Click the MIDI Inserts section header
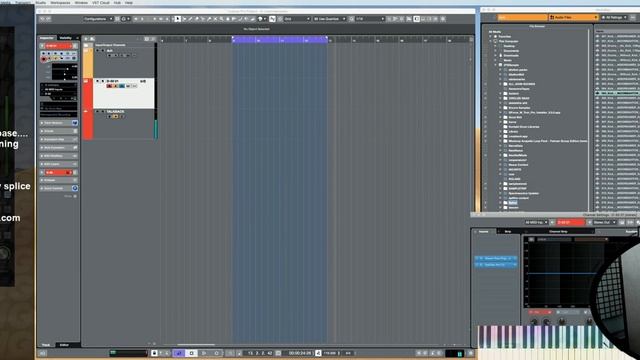 pos(58,164)
